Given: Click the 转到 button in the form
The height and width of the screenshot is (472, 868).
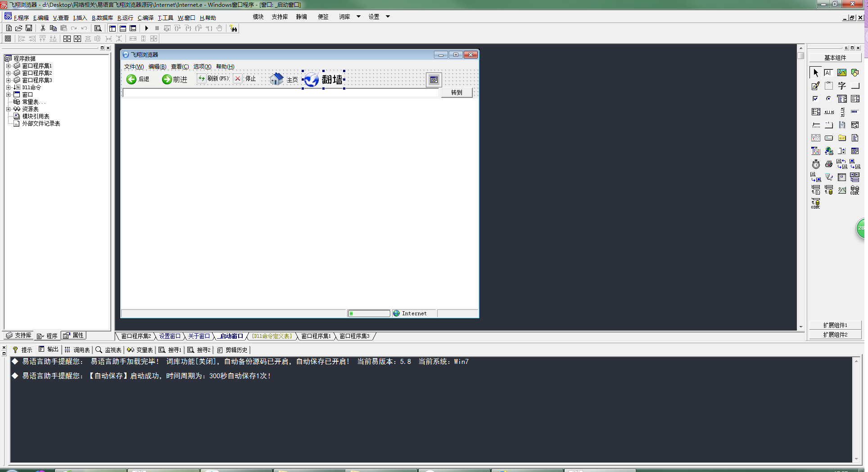Looking at the screenshot, I should (457, 92).
